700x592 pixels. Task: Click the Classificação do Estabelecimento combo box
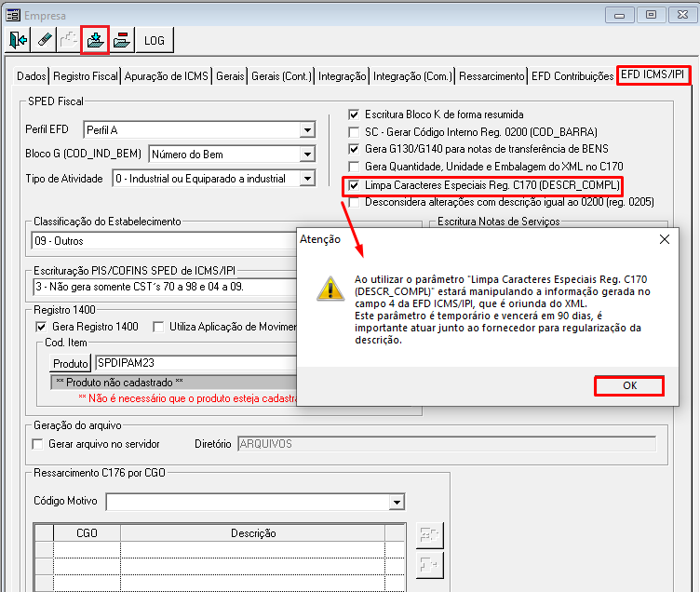(164, 241)
